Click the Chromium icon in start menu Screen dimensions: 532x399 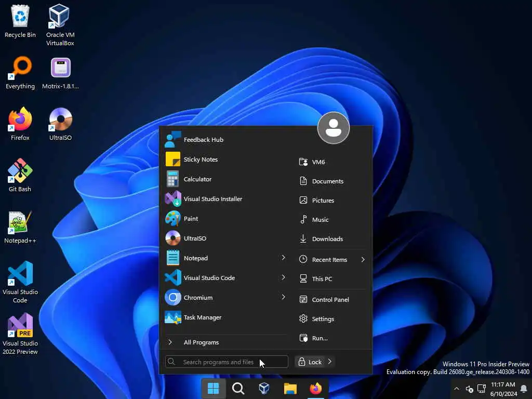(172, 298)
